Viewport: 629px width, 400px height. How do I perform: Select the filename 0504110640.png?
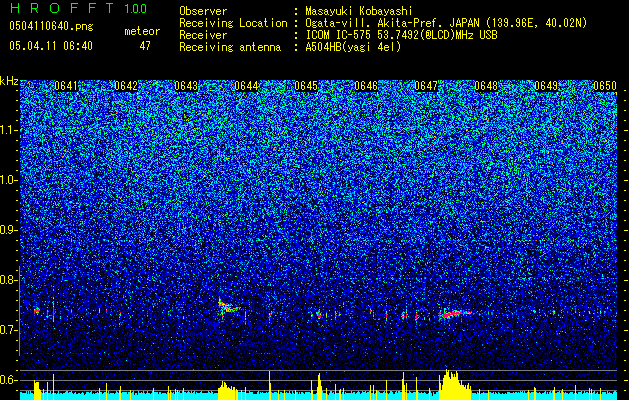point(51,27)
